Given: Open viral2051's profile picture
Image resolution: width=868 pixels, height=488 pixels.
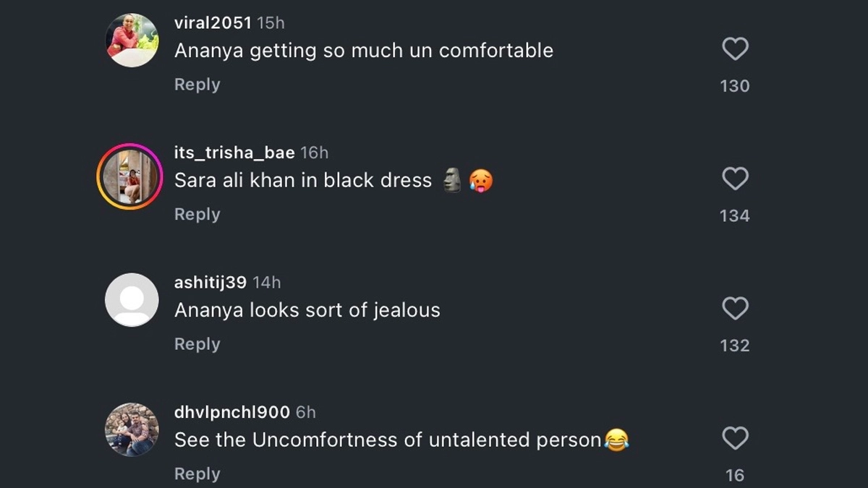Looking at the screenshot, I should pos(132,40).
